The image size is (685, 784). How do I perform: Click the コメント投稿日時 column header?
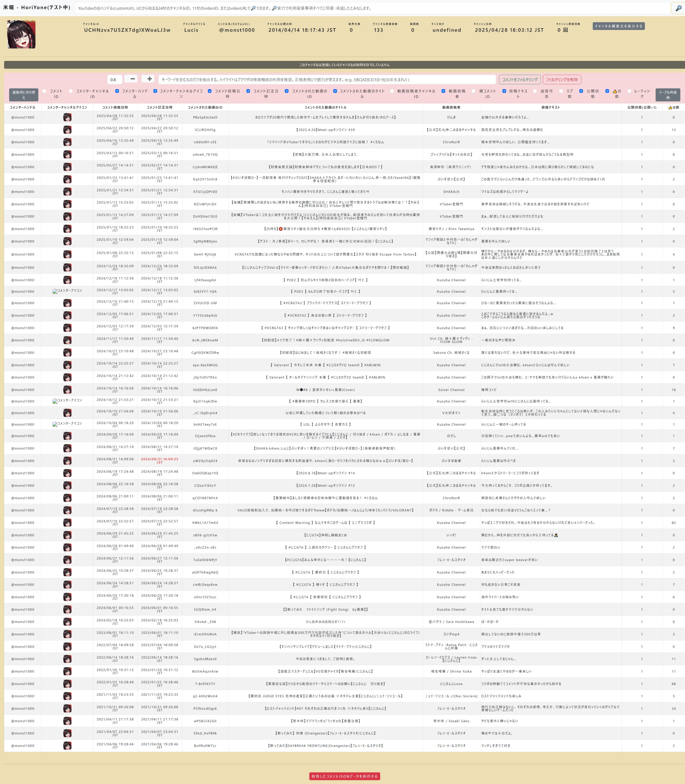[x=115, y=107]
